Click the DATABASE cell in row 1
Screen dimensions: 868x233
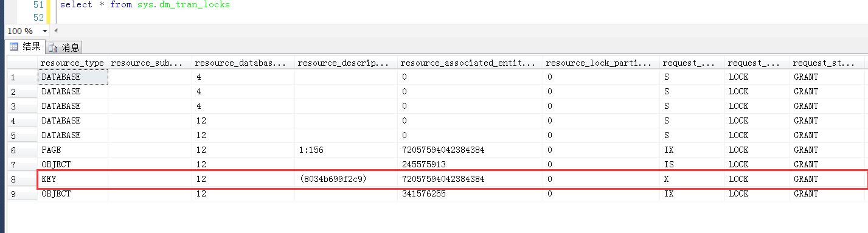(x=73, y=77)
